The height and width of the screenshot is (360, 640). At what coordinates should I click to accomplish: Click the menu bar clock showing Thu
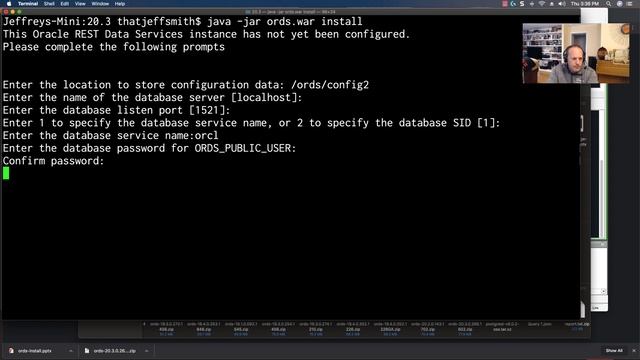click(x=584, y=4)
